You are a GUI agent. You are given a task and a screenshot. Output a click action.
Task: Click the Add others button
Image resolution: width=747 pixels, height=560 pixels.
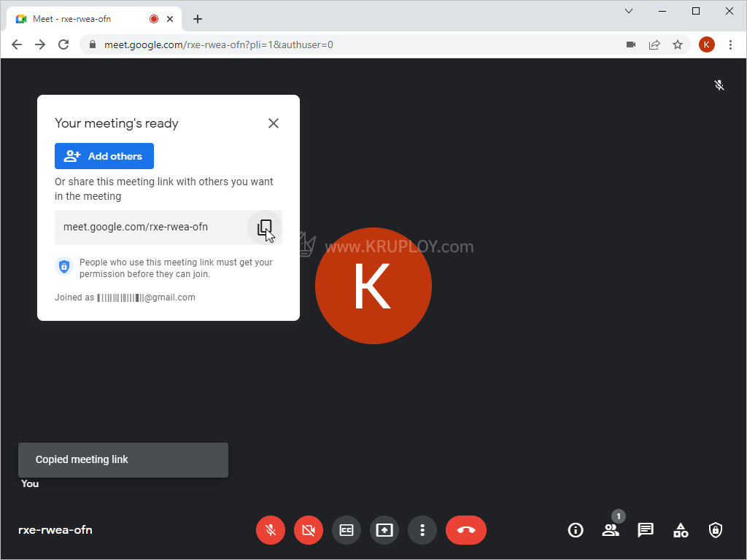[104, 156]
